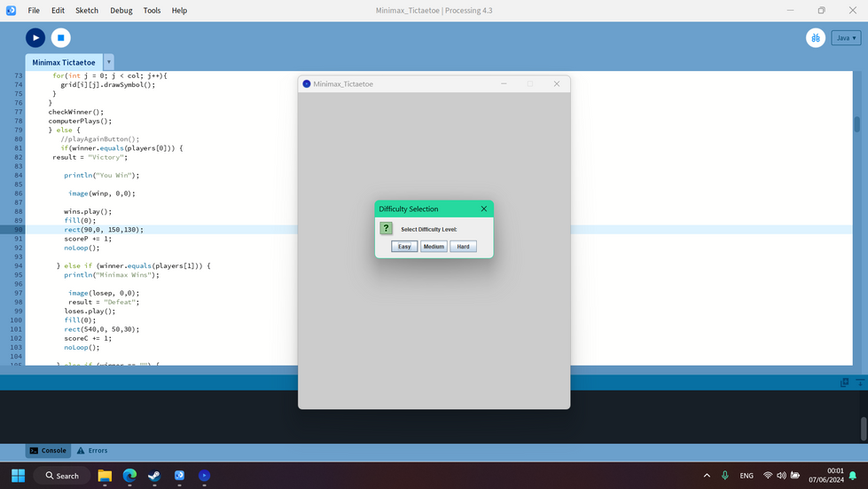Viewport: 868px width, 489px height.
Task: Open the Sketch menu
Action: click(x=87, y=10)
